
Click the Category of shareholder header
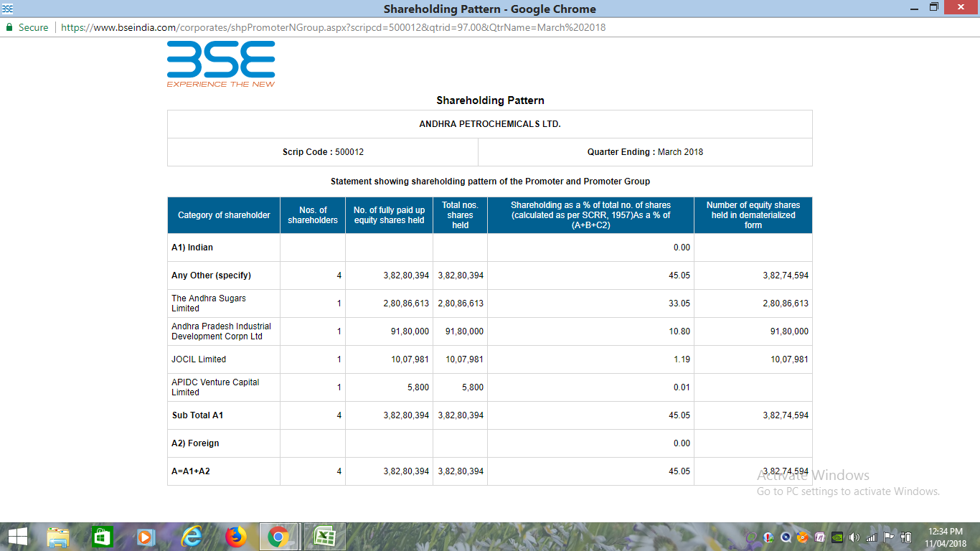pos(224,215)
